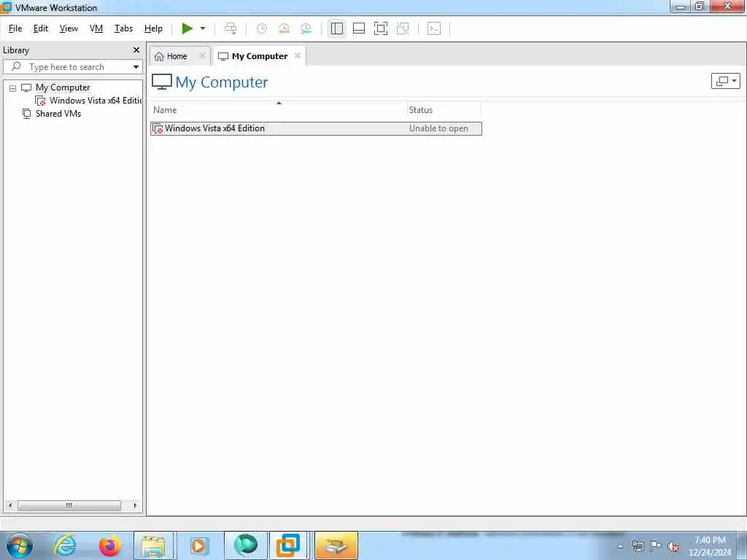
Task: Open the Help menu
Action: coord(153,28)
